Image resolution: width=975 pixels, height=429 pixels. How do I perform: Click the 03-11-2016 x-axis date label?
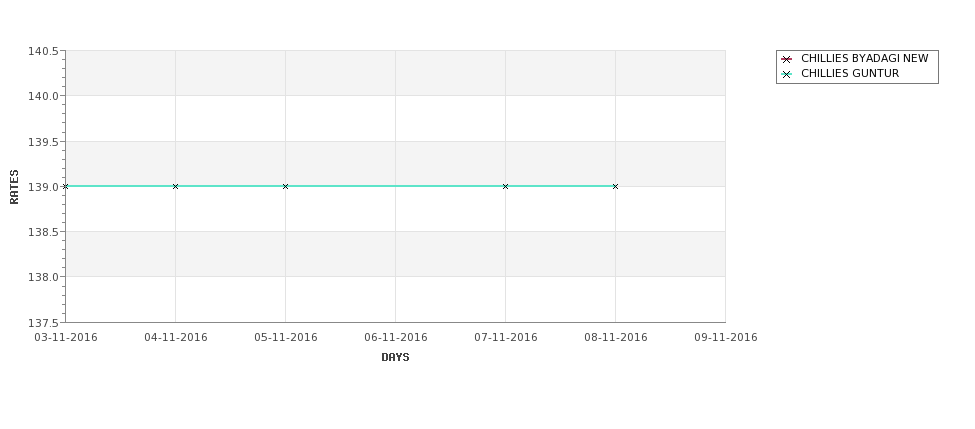[66, 337]
